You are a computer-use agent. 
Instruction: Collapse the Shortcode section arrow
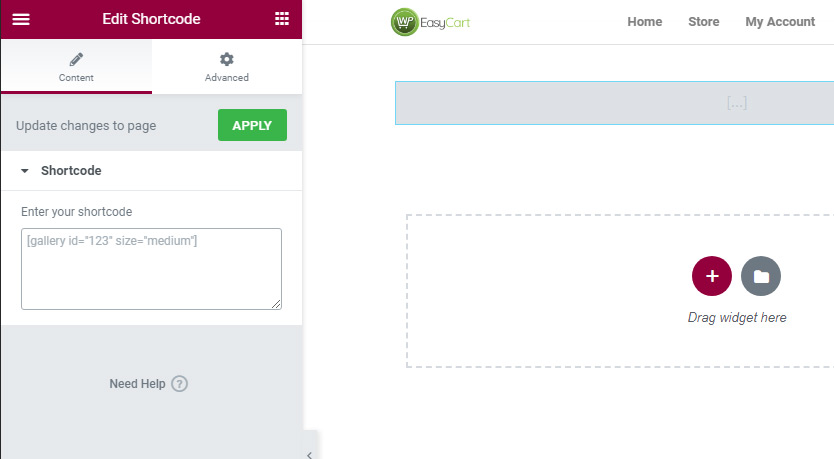24,171
